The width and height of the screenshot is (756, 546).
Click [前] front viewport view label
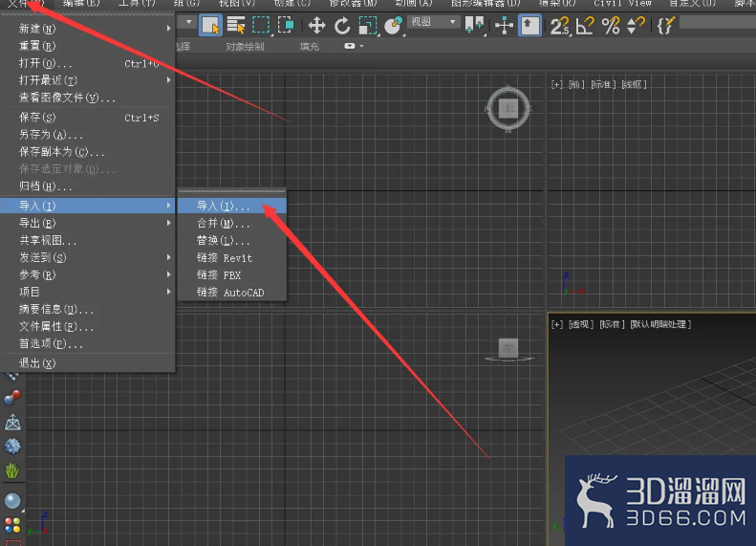576,84
